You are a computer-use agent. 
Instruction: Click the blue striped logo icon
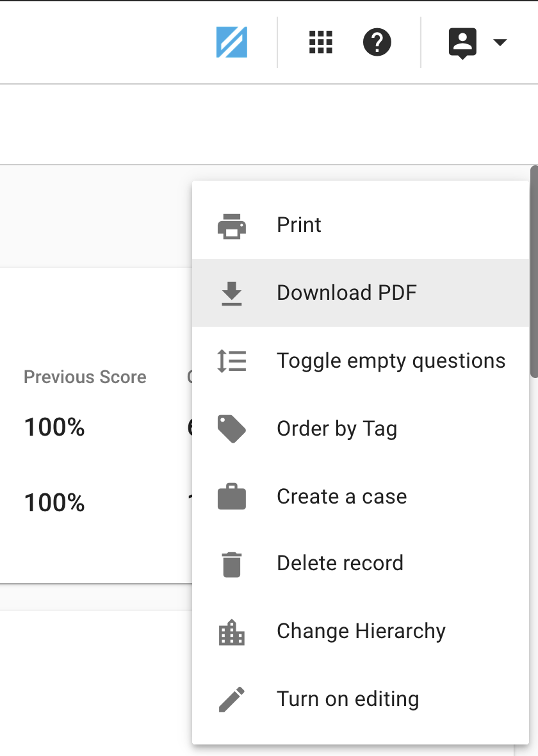(232, 42)
